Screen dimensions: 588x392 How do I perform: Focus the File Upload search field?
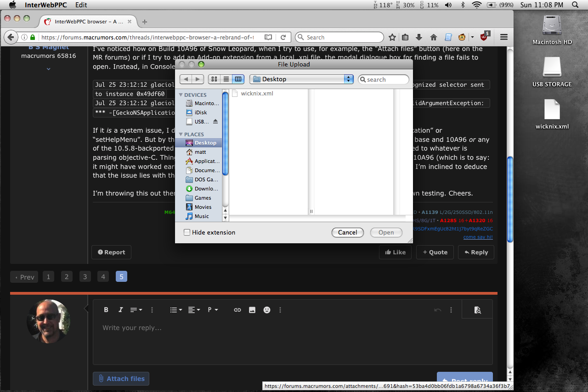pyautogui.click(x=384, y=79)
